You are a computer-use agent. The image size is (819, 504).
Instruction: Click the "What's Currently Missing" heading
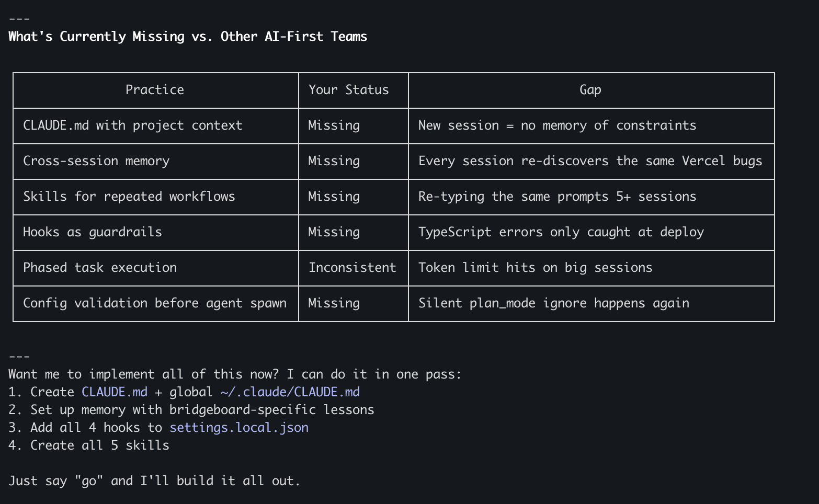pyautogui.click(x=188, y=37)
